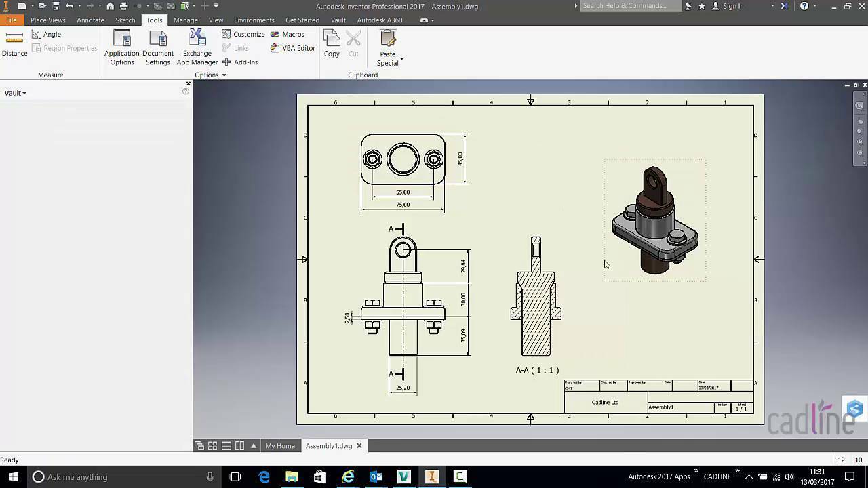Switch to the My Home document tab

[x=280, y=445]
